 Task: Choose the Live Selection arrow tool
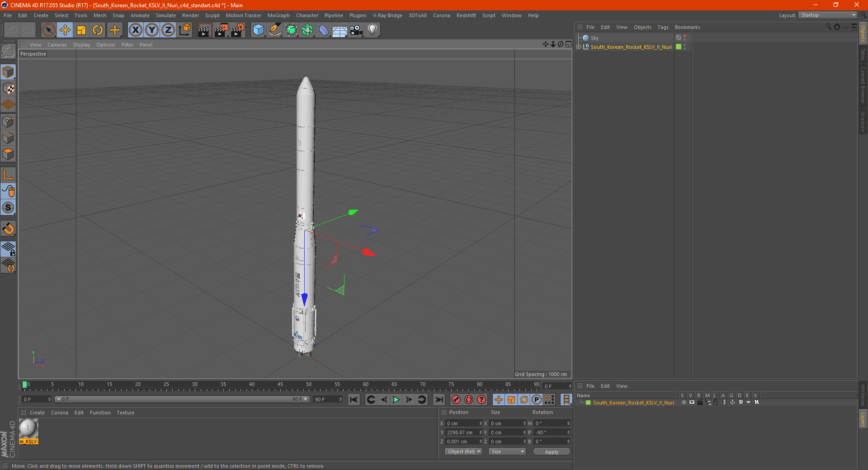tap(48, 30)
